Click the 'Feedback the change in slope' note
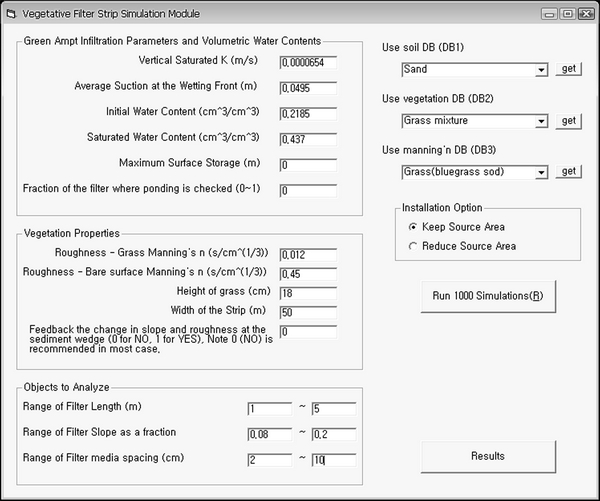The width and height of the screenshot is (600, 501). coord(151,339)
